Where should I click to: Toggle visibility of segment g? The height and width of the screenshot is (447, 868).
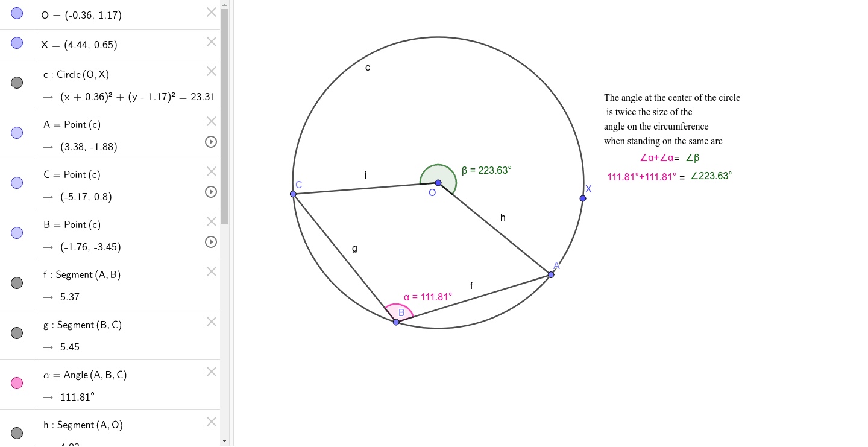tap(17, 333)
